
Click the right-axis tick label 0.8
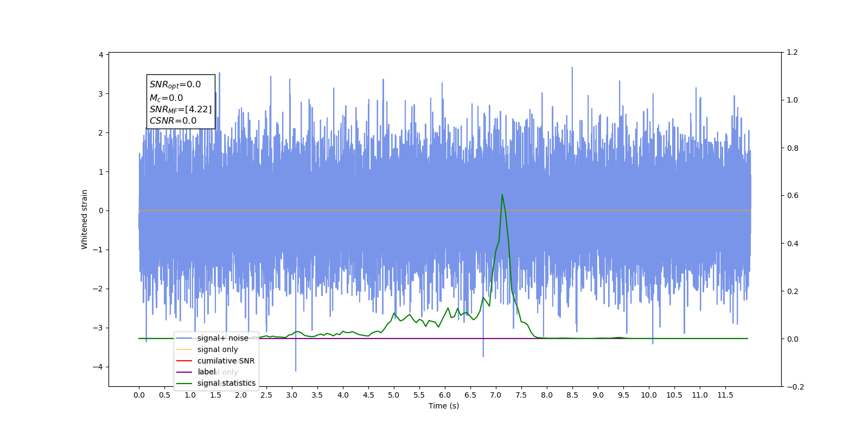tap(792, 148)
